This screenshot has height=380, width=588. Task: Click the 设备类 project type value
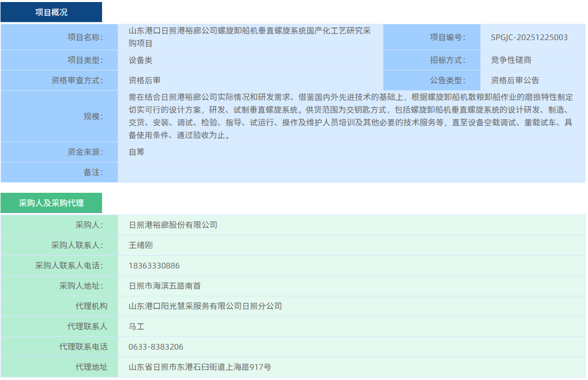[x=141, y=60]
